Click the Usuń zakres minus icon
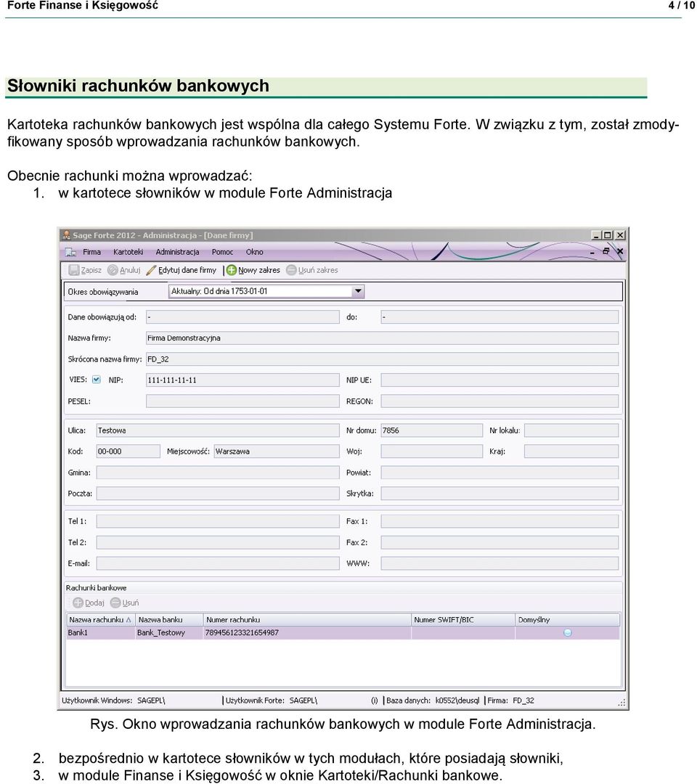Image resolution: width=697 pixels, height=784 pixels. (291, 270)
